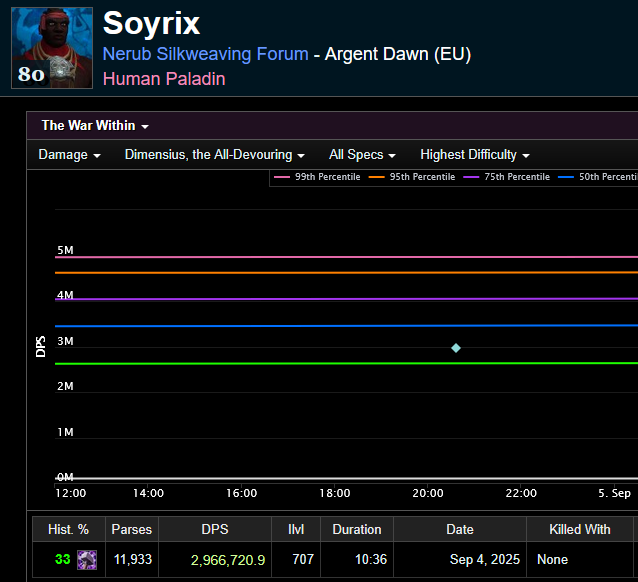
Task: Sort the table by Ilvl column
Action: pos(302,529)
